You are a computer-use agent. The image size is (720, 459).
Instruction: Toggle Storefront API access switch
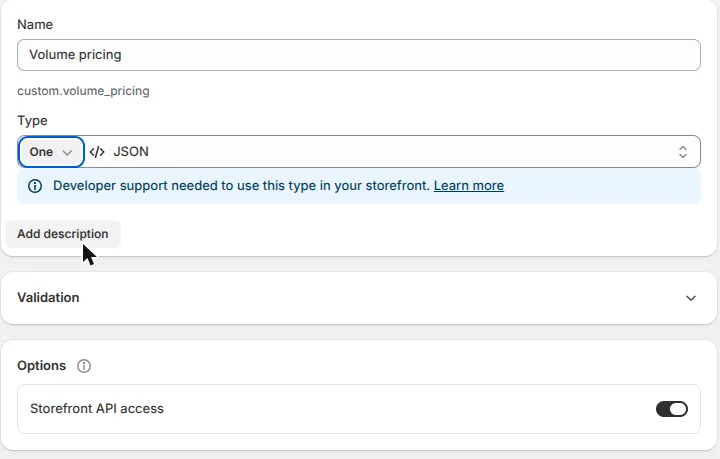point(672,409)
